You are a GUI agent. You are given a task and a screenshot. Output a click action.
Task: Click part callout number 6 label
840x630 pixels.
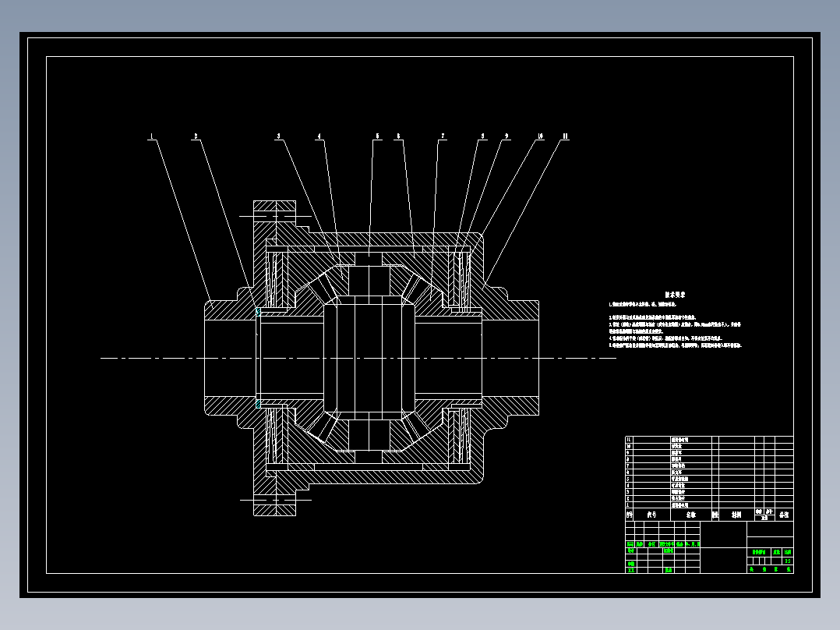pos(398,136)
